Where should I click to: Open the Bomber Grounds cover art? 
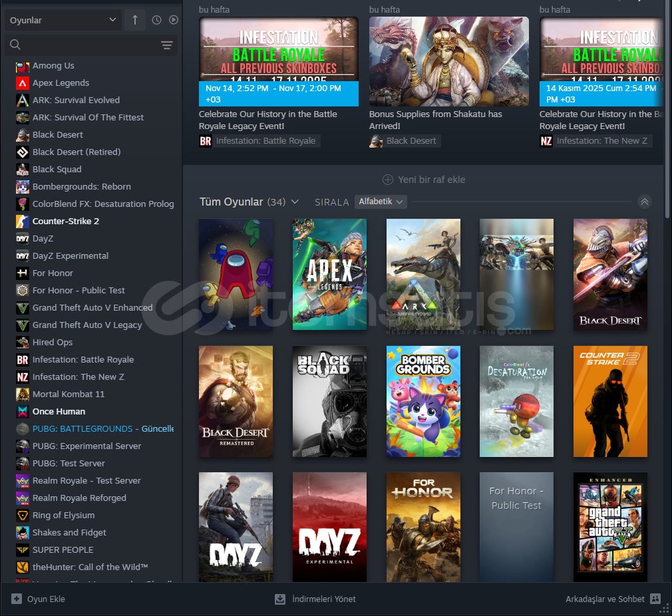pos(423,401)
